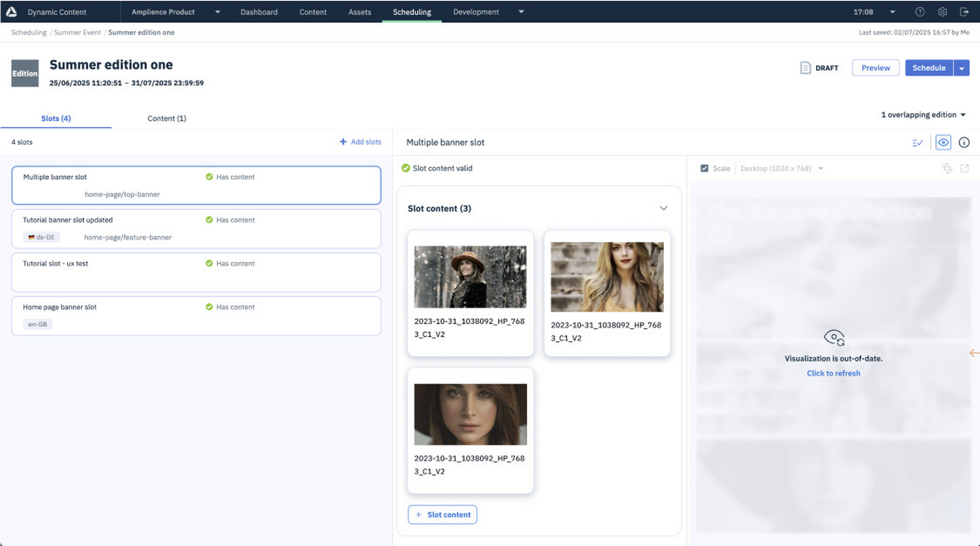Click the log out icon
Image resolution: width=980 pixels, height=546 pixels.
tap(964, 12)
